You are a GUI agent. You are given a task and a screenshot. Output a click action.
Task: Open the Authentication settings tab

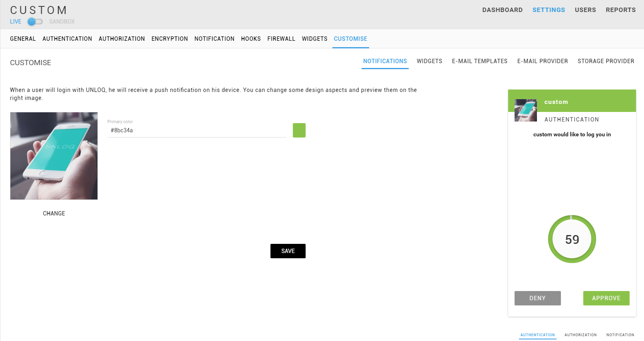[x=67, y=39]
